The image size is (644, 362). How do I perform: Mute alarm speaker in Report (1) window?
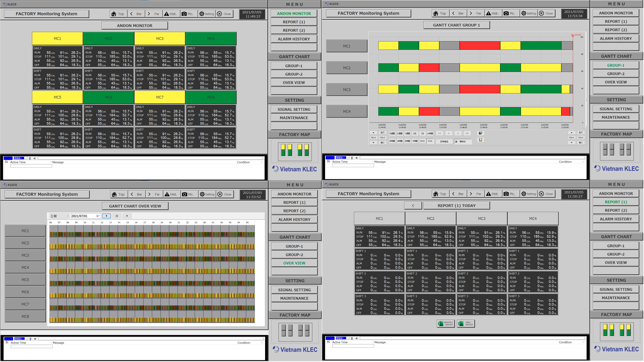tap(357, 339)
